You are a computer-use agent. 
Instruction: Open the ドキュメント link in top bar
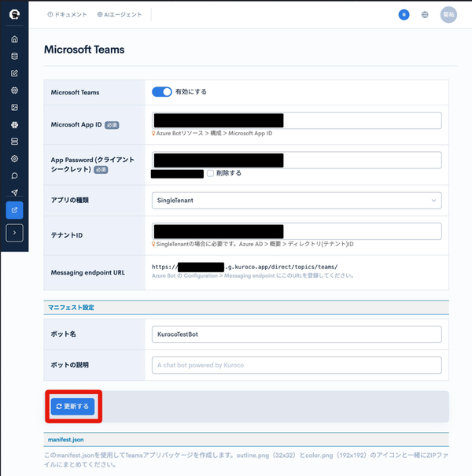point(67,15)
